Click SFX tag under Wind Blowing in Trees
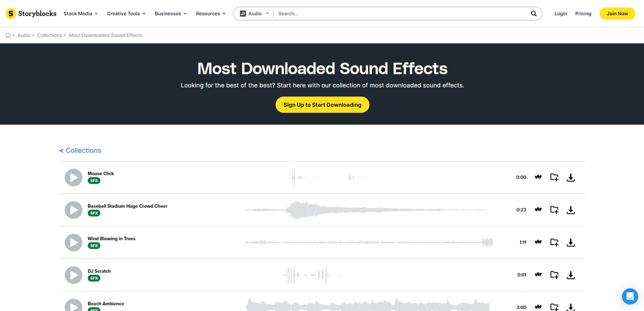 94,246
